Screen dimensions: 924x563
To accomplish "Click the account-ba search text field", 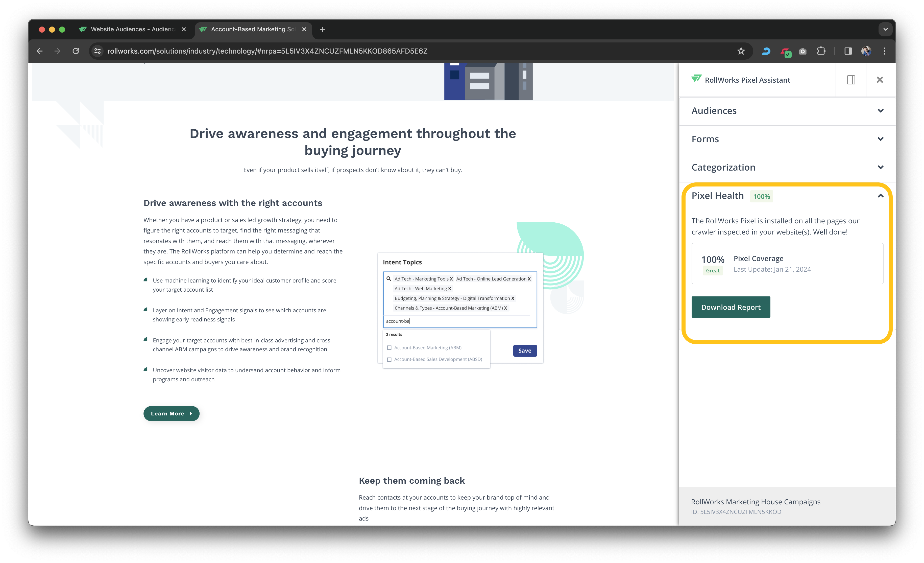I will pos(460,321).
